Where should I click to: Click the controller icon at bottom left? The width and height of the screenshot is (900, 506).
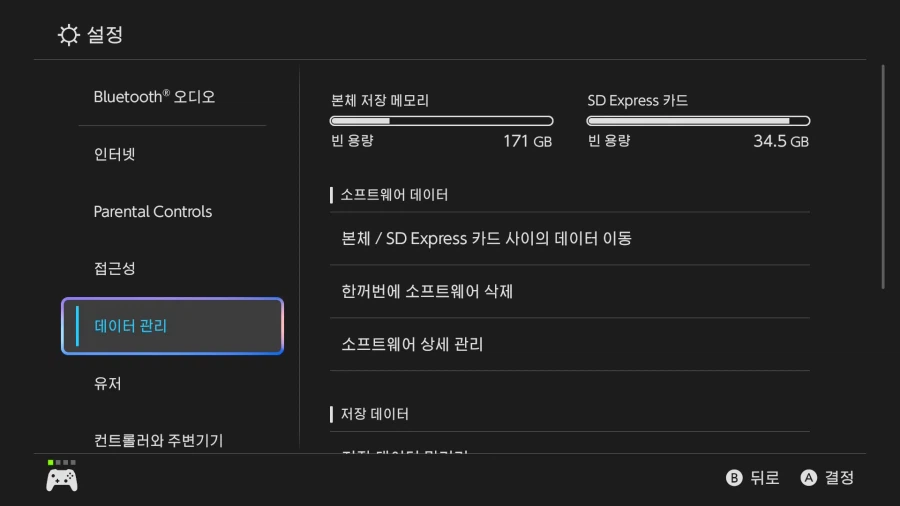(x=61, y=480)
